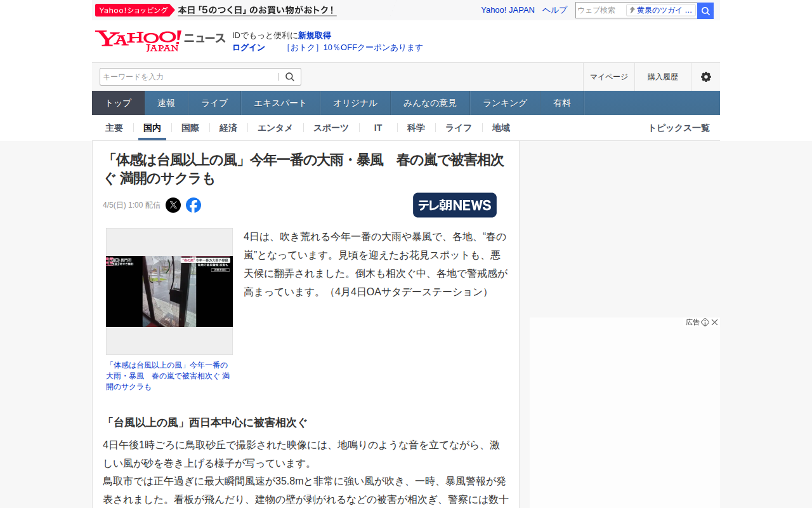
Task: Click the blue web search button
Action: (x=705, y=11)
